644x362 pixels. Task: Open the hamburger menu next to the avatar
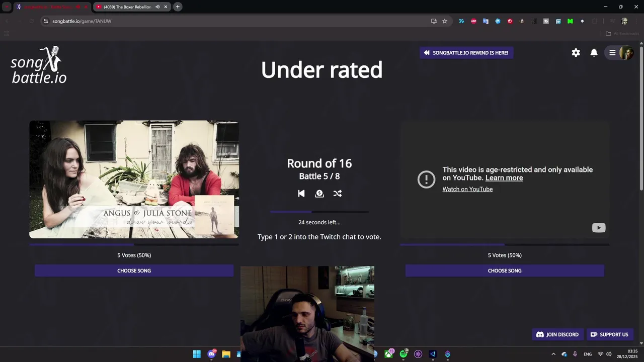(612, 53)
